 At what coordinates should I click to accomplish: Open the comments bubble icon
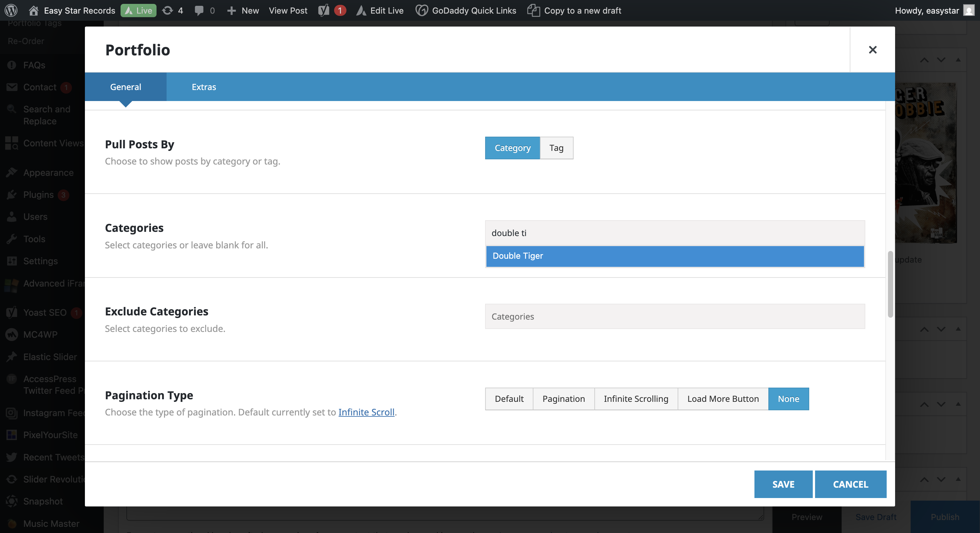pos(199,10)
